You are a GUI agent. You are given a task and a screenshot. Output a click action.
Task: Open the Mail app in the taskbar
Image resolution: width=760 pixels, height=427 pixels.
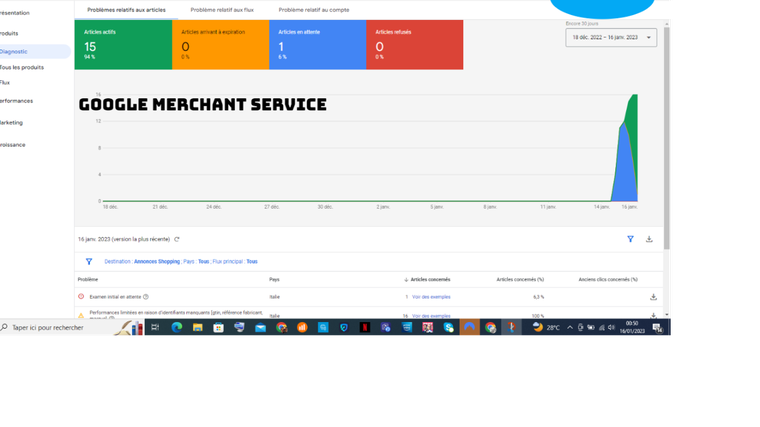(x=260, y=327)
